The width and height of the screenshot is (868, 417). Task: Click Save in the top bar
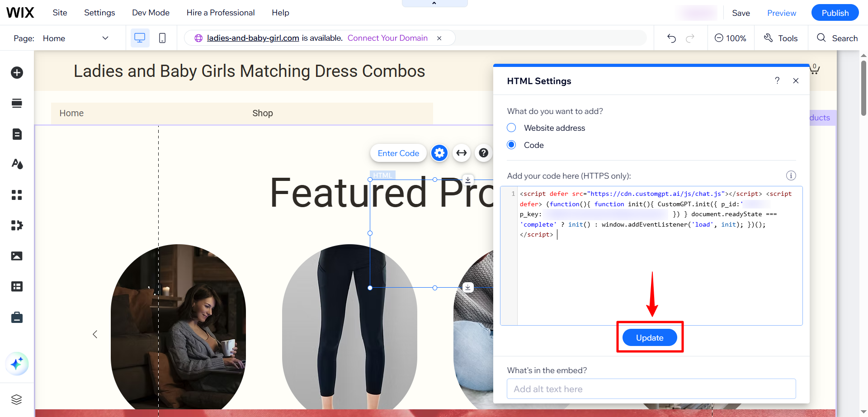(741, 13)
